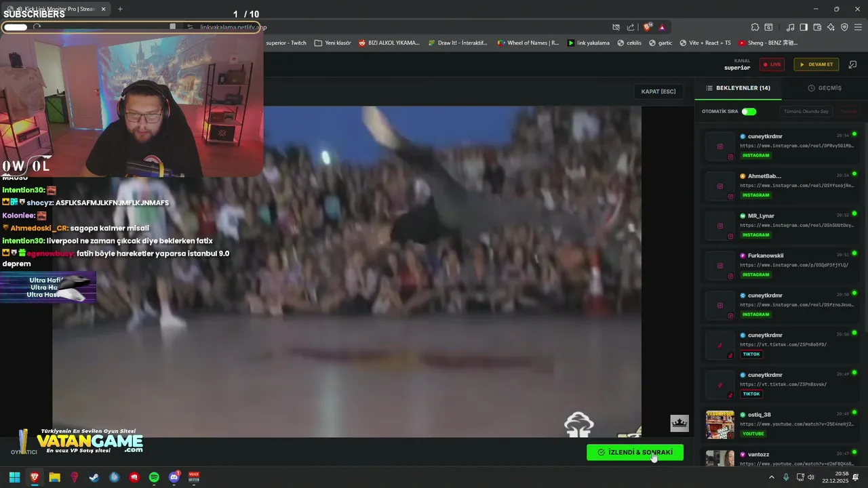Click the Brave VPN shield icon
868x488 pixels.
point(844,27)
